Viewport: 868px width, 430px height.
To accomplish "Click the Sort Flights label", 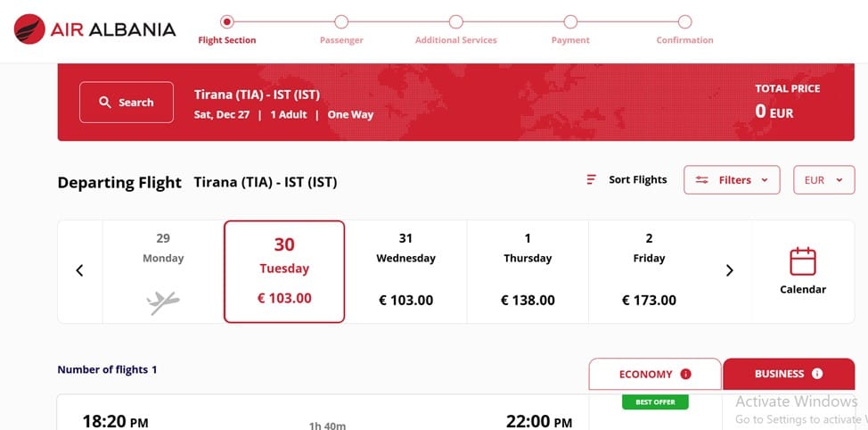I will click(x=637, y=180).
